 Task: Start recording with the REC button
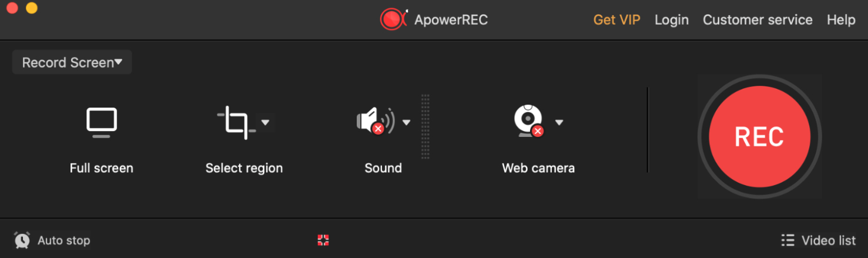point(759,136)
